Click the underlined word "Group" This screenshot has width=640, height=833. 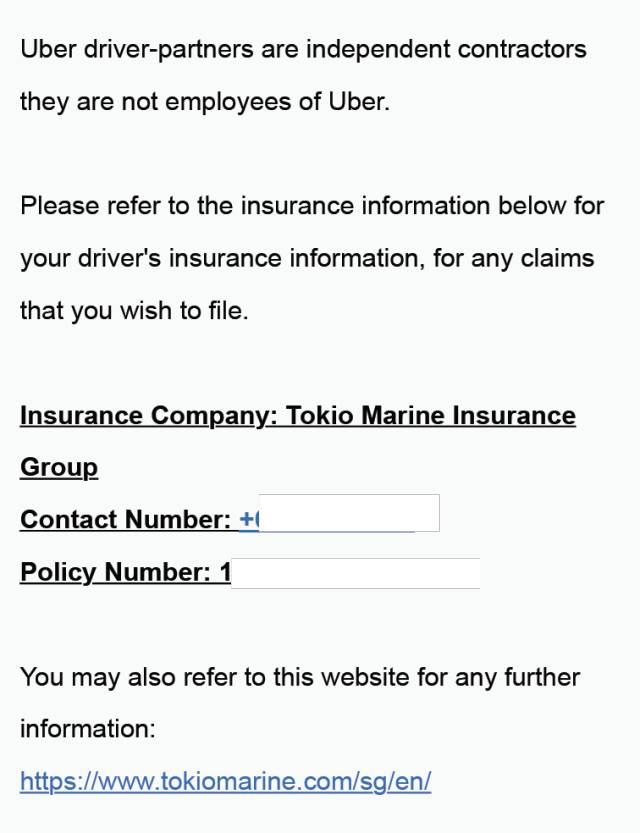pos(59,467)
